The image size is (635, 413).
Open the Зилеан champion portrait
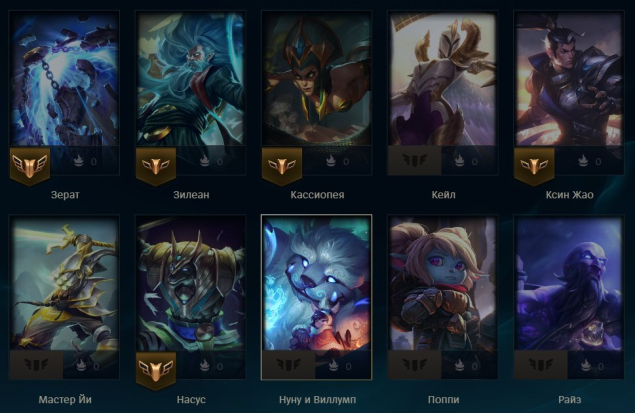[x=191, y=79]
